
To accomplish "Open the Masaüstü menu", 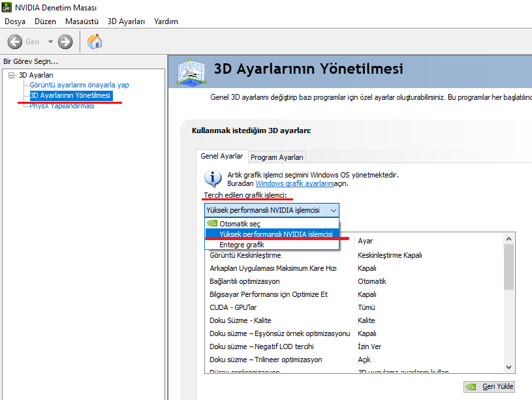I will [x=82, y=22].
